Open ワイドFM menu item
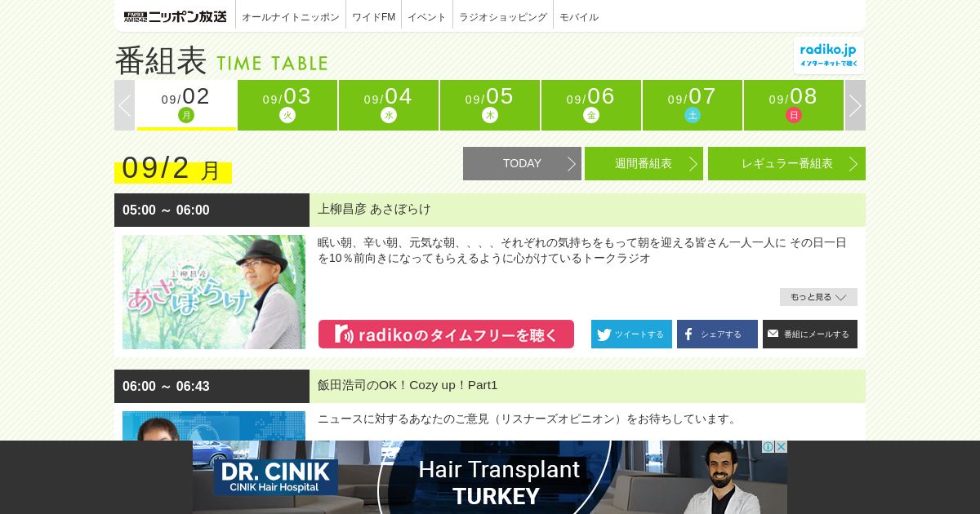The image size is (980, 514). coord(374,16)
